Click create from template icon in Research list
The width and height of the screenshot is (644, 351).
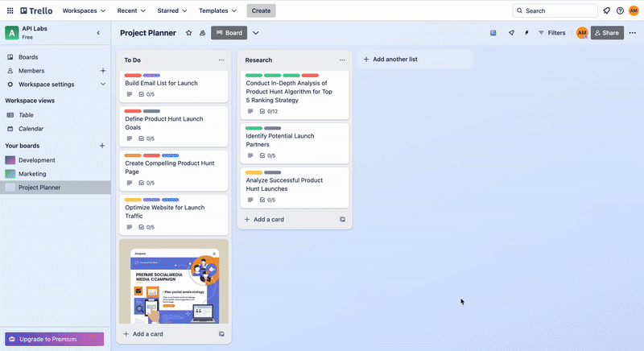pyautogui.click(x=342, y=219)
